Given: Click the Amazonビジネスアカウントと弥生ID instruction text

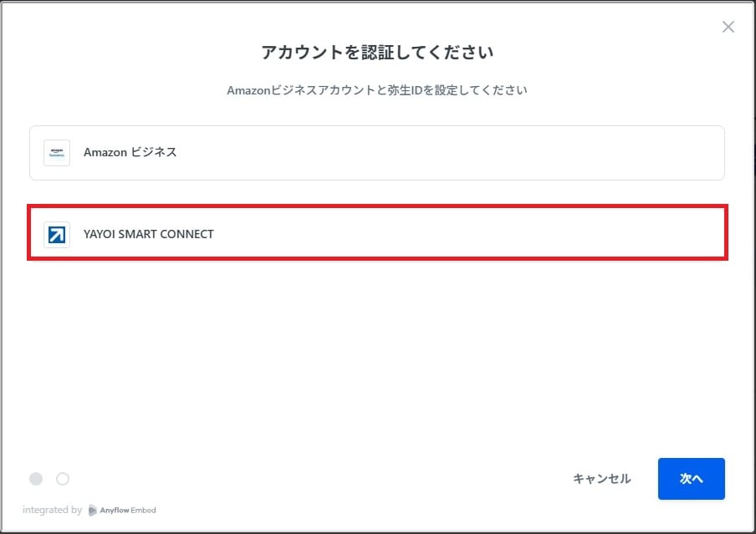Looking at the screenshot, I should pyautogui.click(x=377, y=90).
